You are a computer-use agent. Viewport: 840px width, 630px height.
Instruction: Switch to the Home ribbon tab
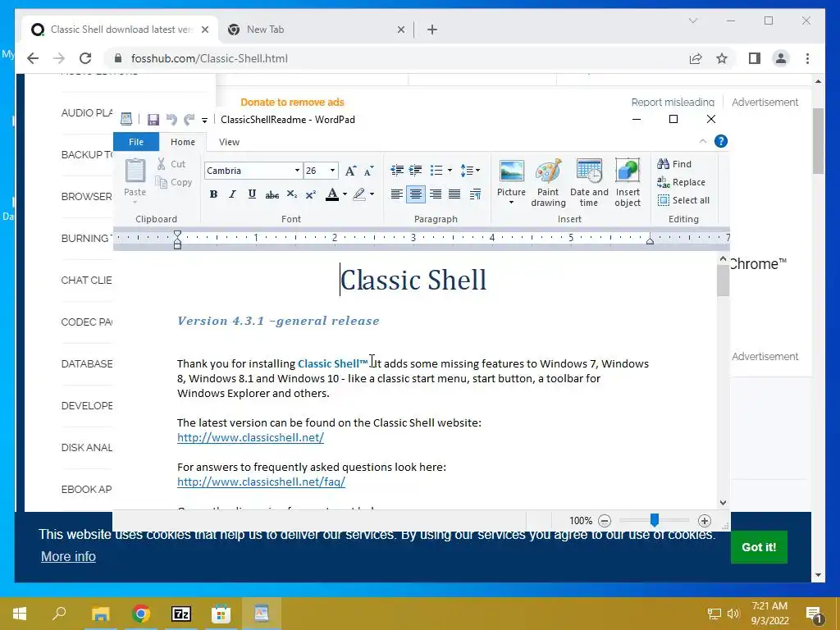point(183,142)
